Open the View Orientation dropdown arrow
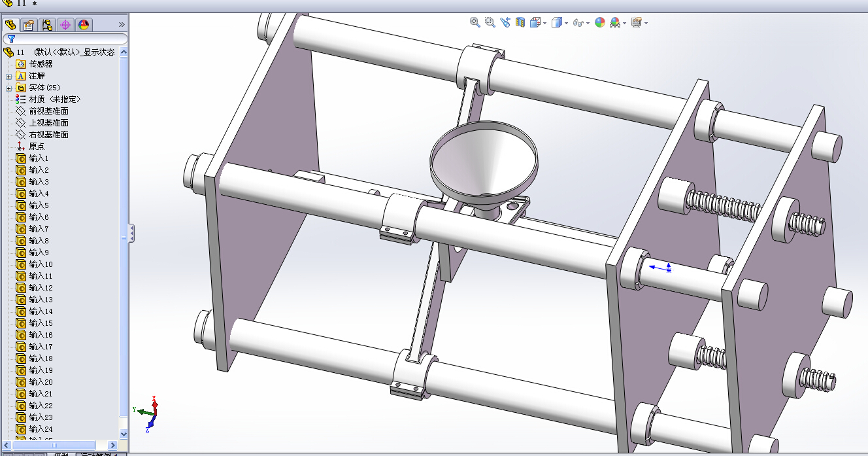Image resolution: width=868 pixels, height=456 pixels. (544, 23)
